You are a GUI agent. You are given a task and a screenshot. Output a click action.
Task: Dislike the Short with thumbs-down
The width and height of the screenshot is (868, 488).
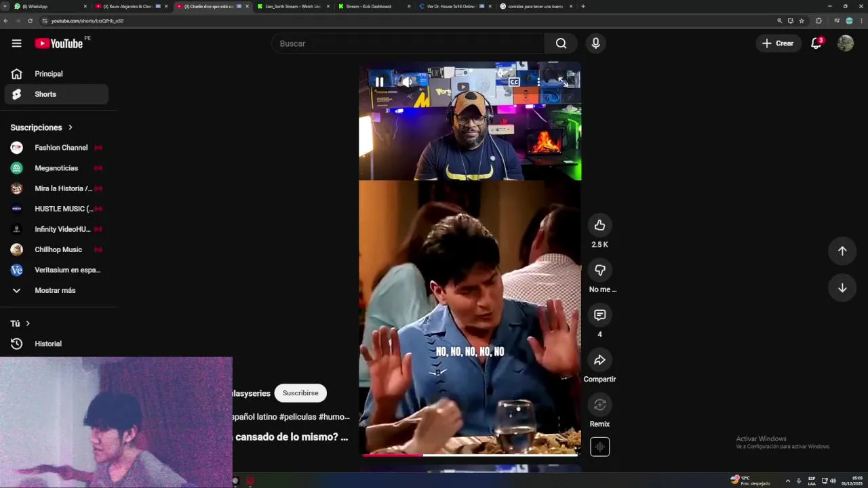(599, 270)
